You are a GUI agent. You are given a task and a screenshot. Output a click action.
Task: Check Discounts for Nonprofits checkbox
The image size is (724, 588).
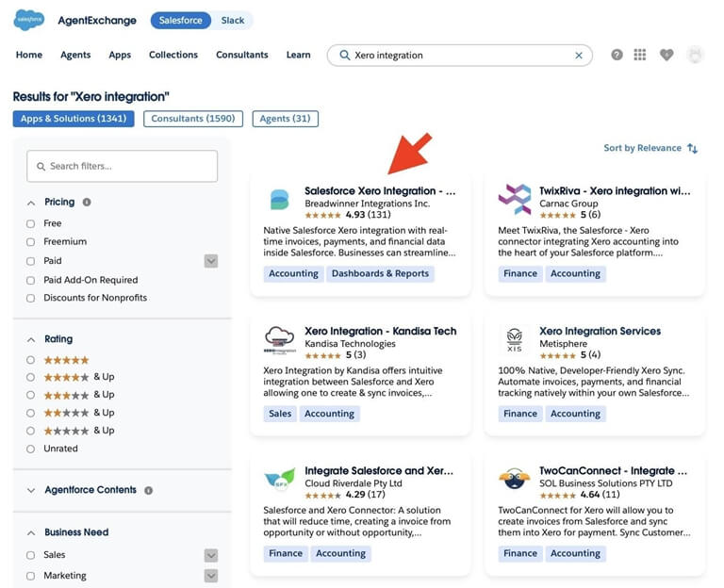(x=30, y=298)
